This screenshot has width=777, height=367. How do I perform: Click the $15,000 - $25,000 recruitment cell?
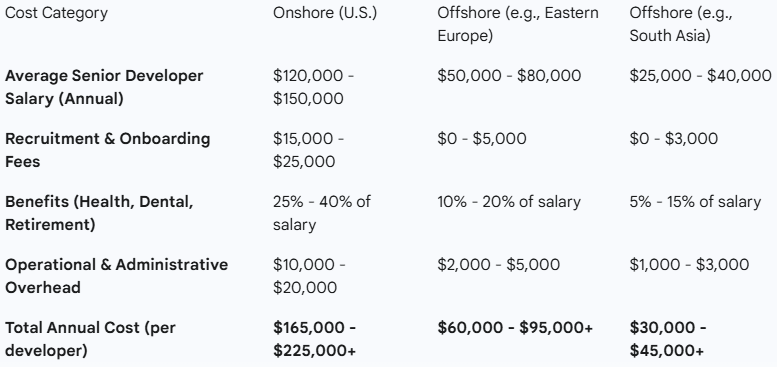(x=308, y=150)
